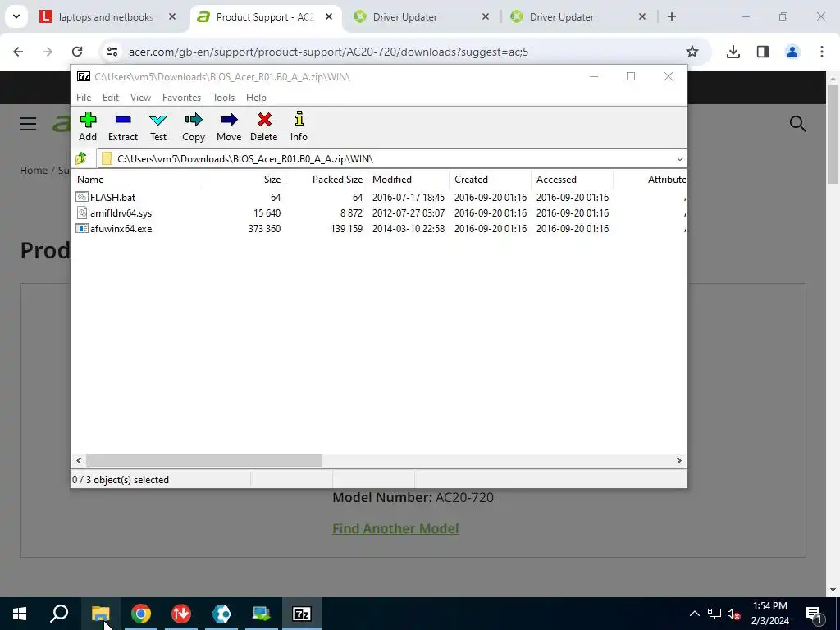
Task: Select the amifldrv64.sys file icon
Action: tap(82, 212)
